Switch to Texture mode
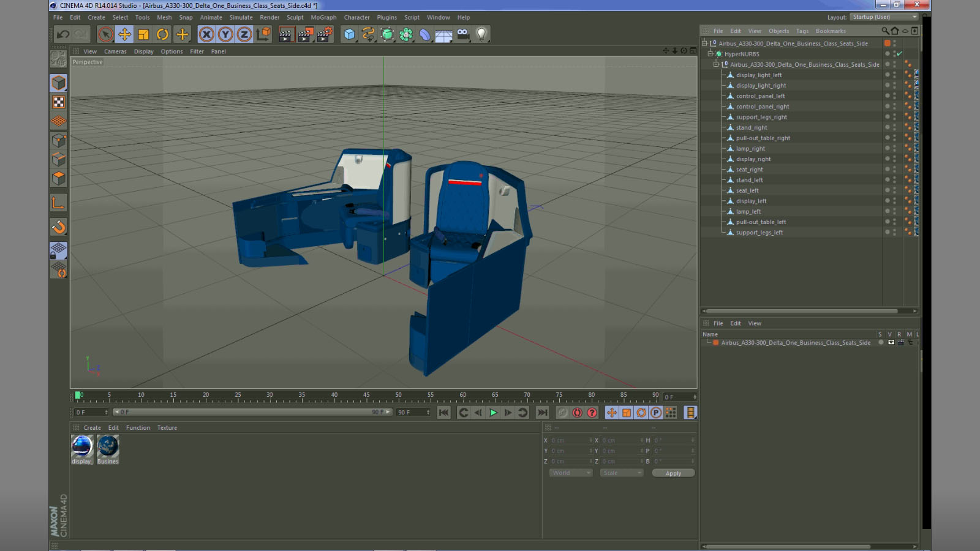 click(x=59, y=102)
